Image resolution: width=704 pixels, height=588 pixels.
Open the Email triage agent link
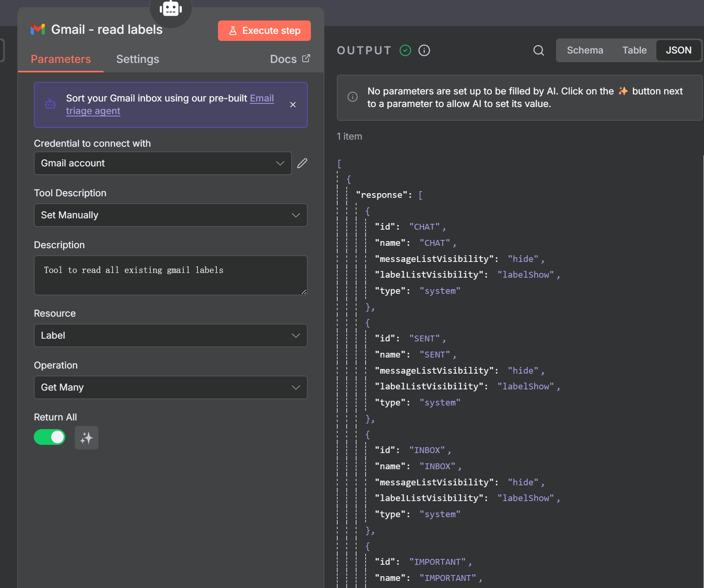point(262,98)
